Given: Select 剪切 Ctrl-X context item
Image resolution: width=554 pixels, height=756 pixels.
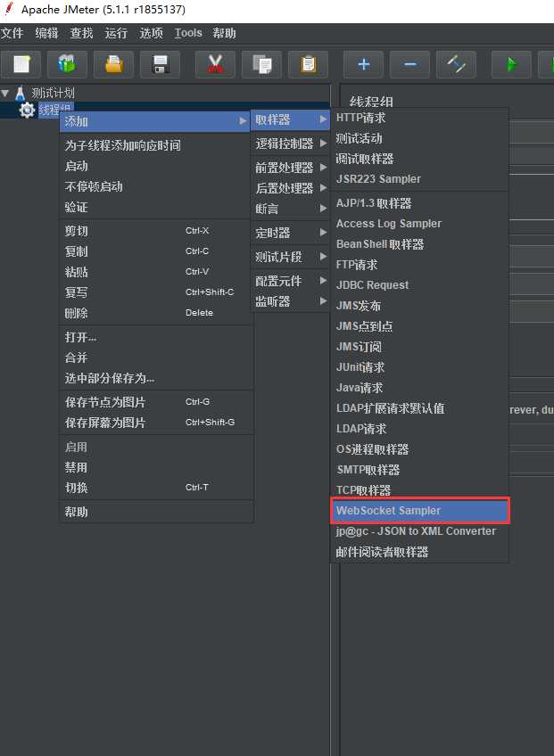Looking at the screenshot, I should tap(156, 231).
